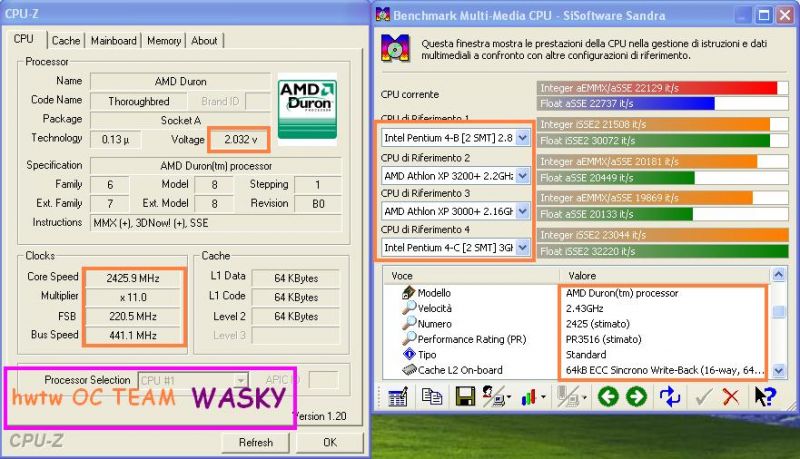The image size is (800, 459).
Task: Expand the arrow next to user-computer icon
Action: click(x=509, y=397)
